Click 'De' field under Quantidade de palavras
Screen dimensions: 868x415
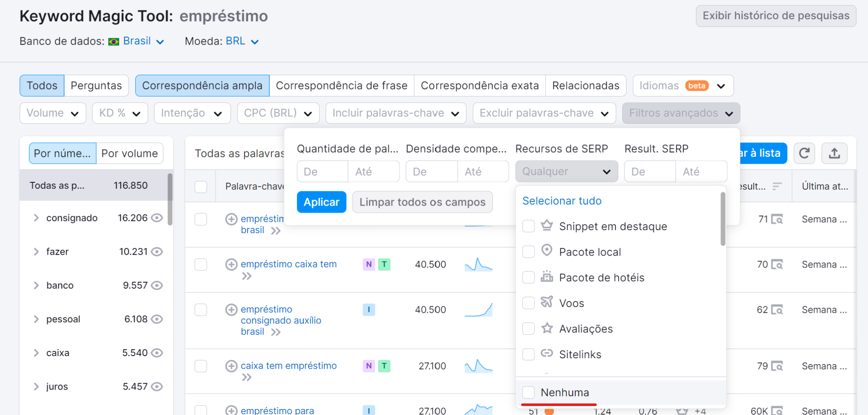click(322, 172)
